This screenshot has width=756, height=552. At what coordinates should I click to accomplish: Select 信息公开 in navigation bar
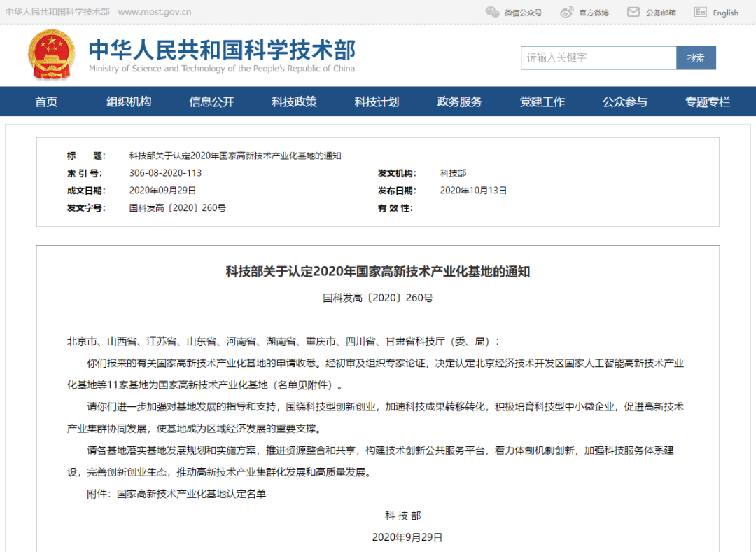211,102
